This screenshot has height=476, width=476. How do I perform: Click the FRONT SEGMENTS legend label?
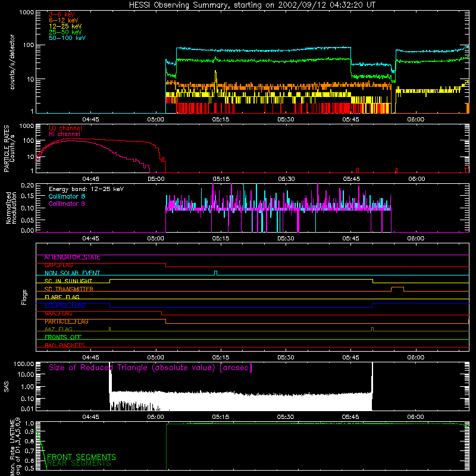82,457
